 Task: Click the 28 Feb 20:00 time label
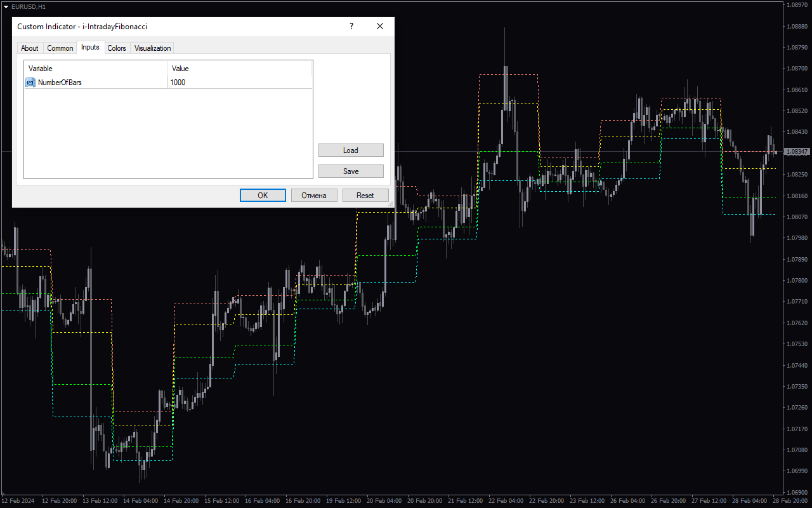click(x=790, y=501)
